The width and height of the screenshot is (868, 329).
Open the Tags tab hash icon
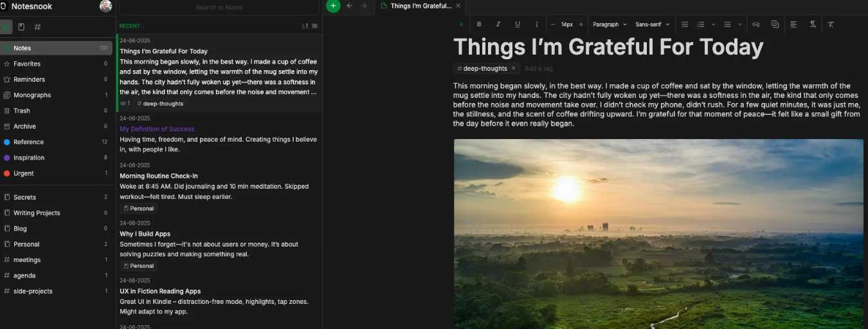coord(37,27)
